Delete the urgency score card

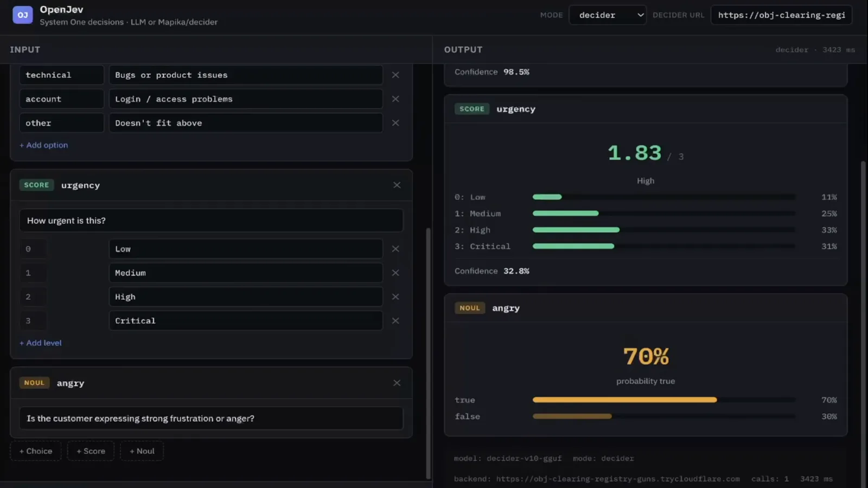(x=397, y=185)
